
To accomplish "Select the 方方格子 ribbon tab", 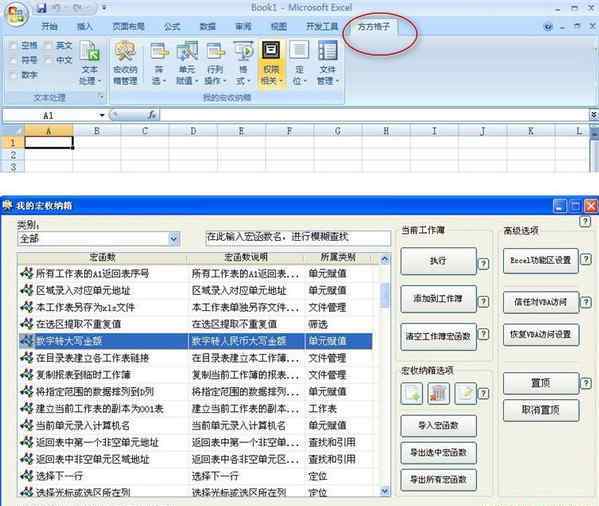I will pos(374,26).
